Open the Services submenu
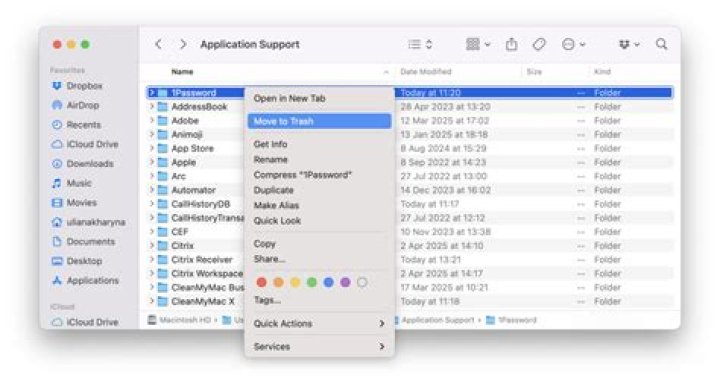This screenshot has height=381, width=720. pyautogui.click(x=319, y=347)
